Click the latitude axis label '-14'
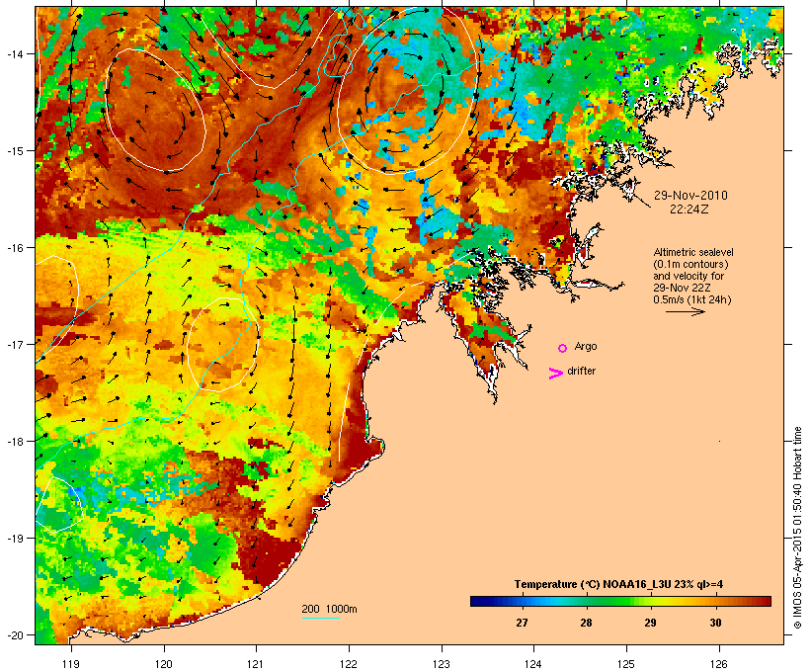 pos(14,53)
